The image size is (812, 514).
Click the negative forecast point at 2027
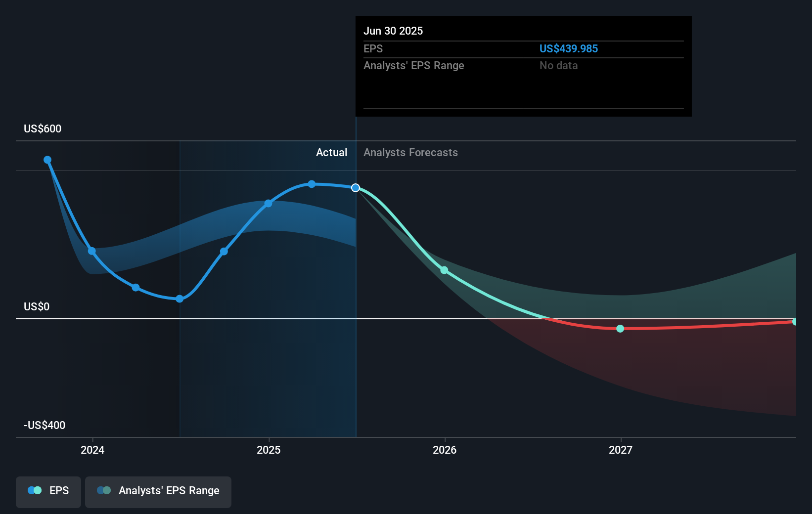point(620,328)
